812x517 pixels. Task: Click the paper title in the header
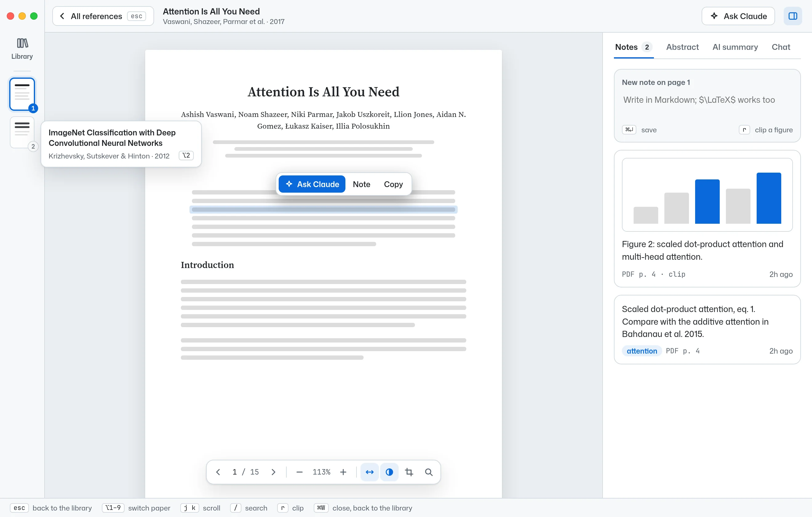[211, 11]
